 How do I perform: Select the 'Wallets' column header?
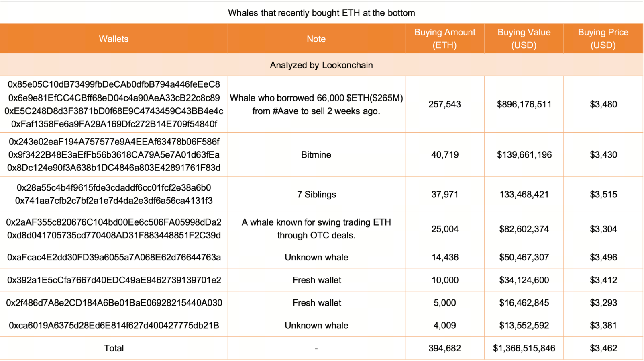pyautogui.click(x=114, y=39)
